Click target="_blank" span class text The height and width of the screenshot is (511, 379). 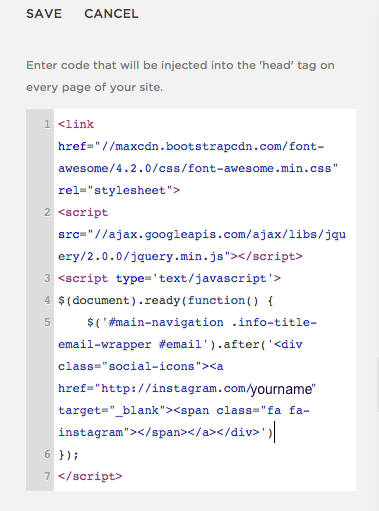184,411
